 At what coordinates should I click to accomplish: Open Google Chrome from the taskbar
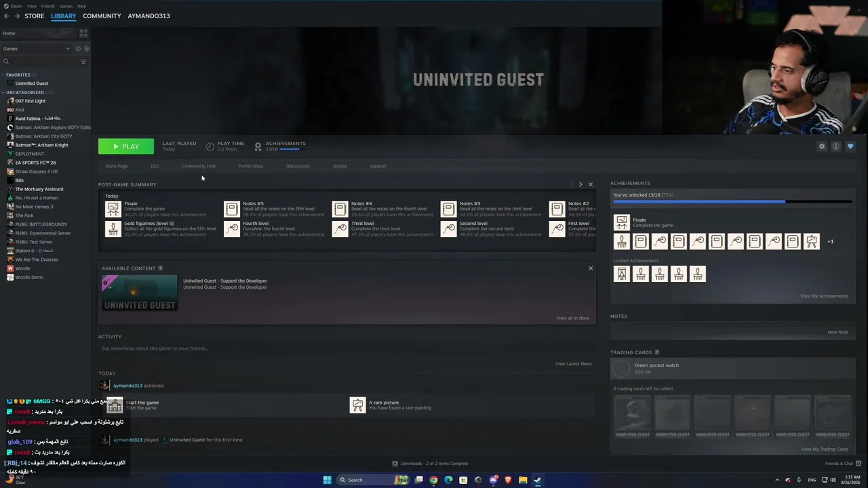coord(433,480)
